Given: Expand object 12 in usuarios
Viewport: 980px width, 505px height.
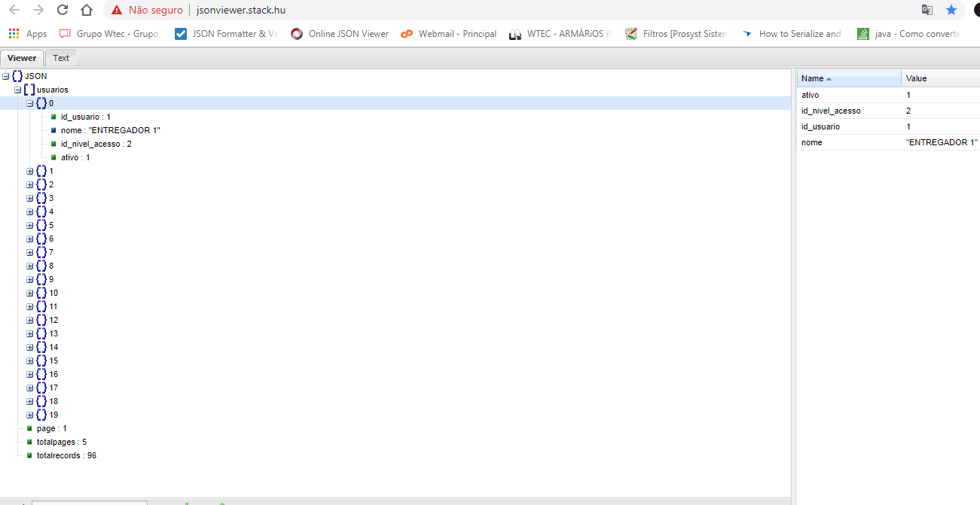Looking at the screenshot, I should click(30, 320).
